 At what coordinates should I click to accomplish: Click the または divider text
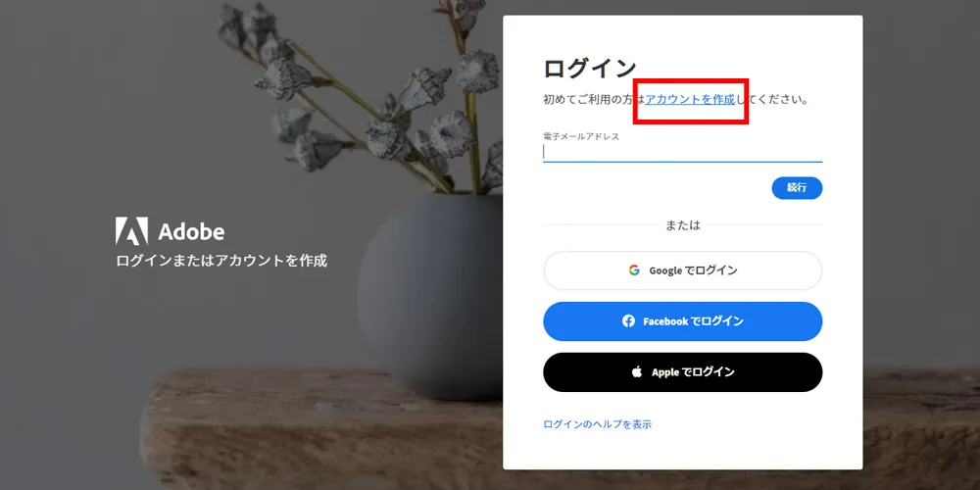682,225
